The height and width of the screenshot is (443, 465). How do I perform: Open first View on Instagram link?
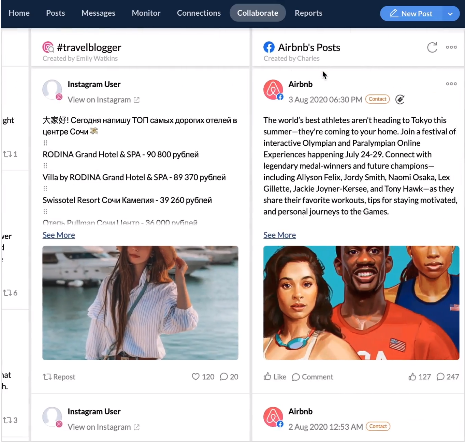pyautogui.click(x=103, y=100)
